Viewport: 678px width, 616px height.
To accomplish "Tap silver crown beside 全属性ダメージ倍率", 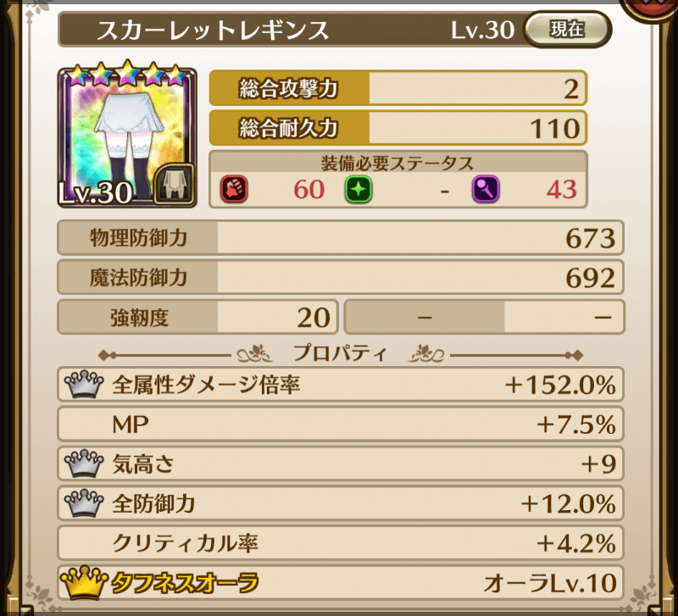I will (84, 385).
